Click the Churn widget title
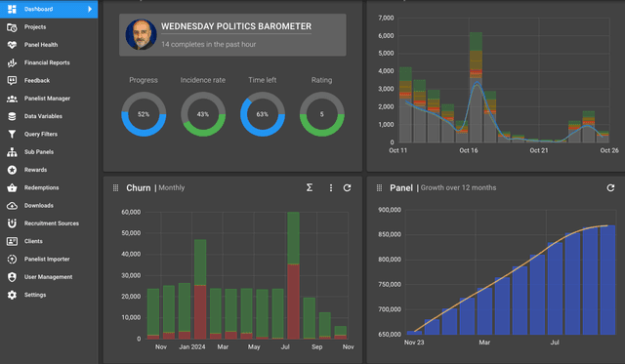The image size is (625, 364). tap(139, 187)
